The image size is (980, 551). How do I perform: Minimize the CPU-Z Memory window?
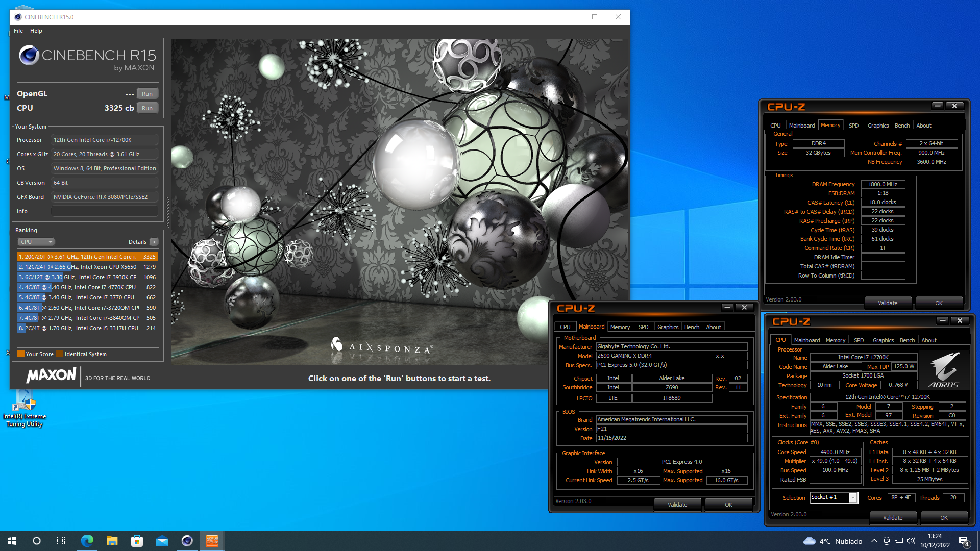pyautogui.click(x=937, y=106)
